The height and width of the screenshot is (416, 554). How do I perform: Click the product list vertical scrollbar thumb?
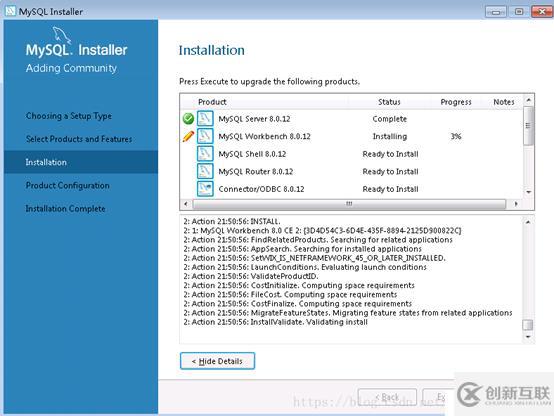529,125
